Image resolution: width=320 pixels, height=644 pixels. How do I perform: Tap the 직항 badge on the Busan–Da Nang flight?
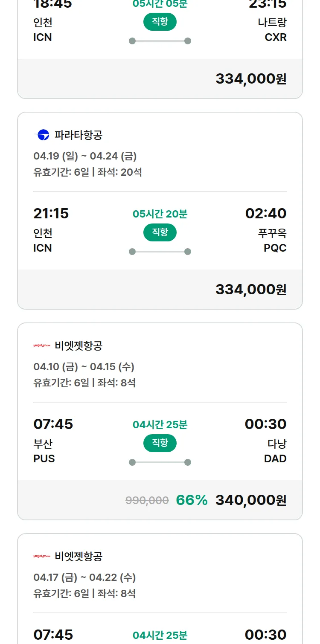click(160, 443)
